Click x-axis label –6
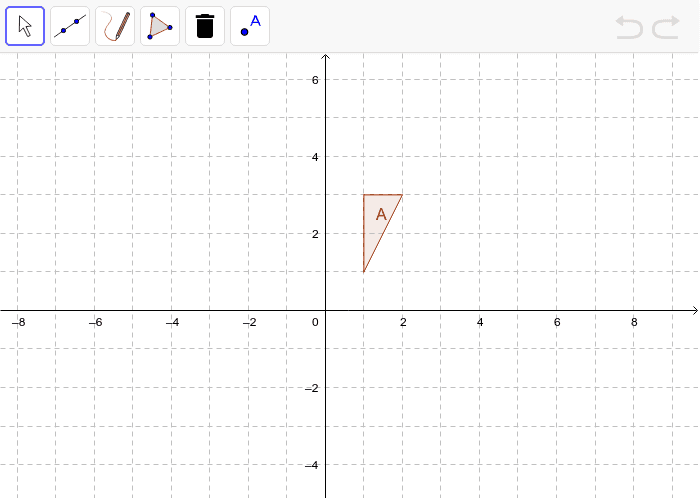The height and width of the screenshot is (500, 700). [x=96, y=322]
